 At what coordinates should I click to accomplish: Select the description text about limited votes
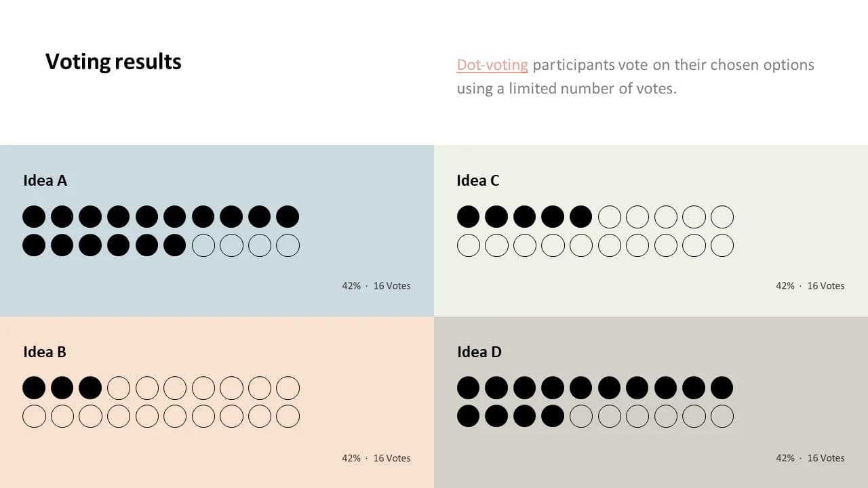coord(635,77)
